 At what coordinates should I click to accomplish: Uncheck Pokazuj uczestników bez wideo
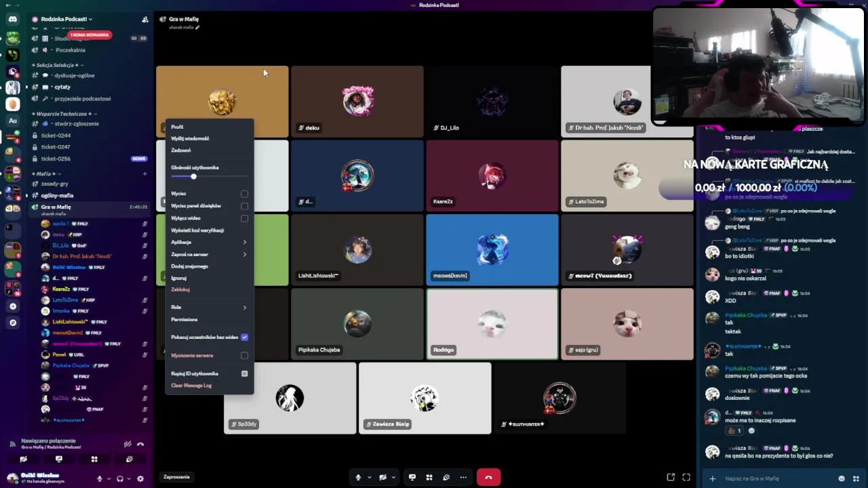(x=245, y=337)
